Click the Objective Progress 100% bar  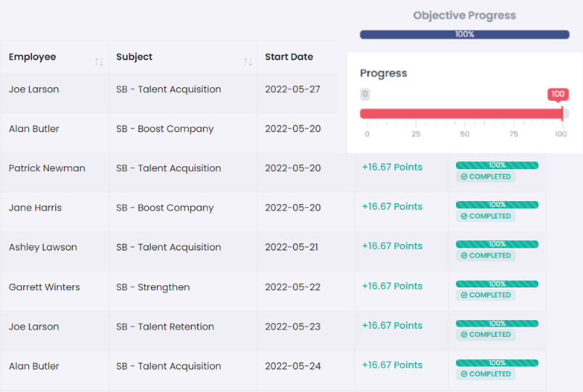[x=465, y=34]
